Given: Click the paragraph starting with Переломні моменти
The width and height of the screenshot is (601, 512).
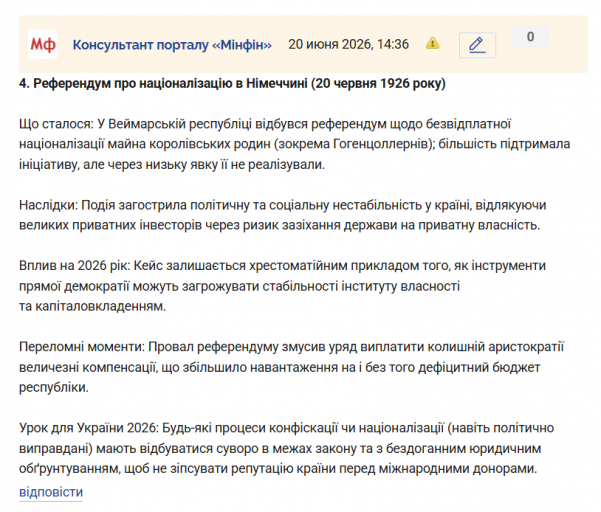Looking at the screenshot, I should coord(291,367).
